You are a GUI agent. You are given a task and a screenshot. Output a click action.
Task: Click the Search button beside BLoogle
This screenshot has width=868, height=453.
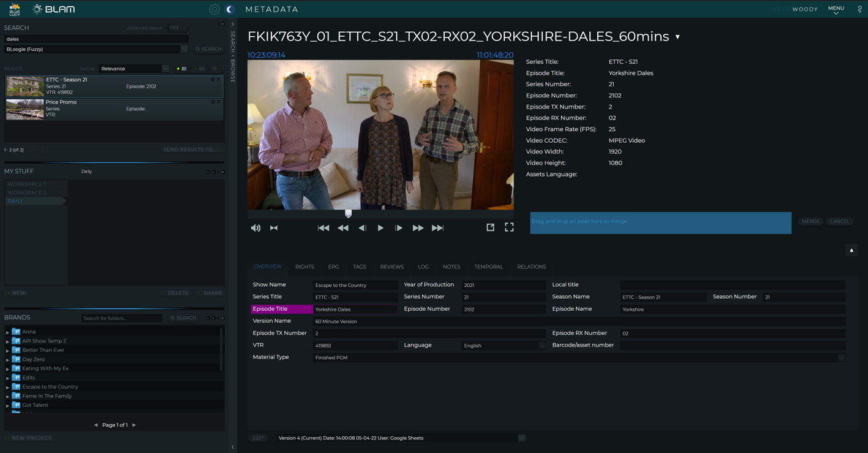pyautogui.click(x=208, y=49)
